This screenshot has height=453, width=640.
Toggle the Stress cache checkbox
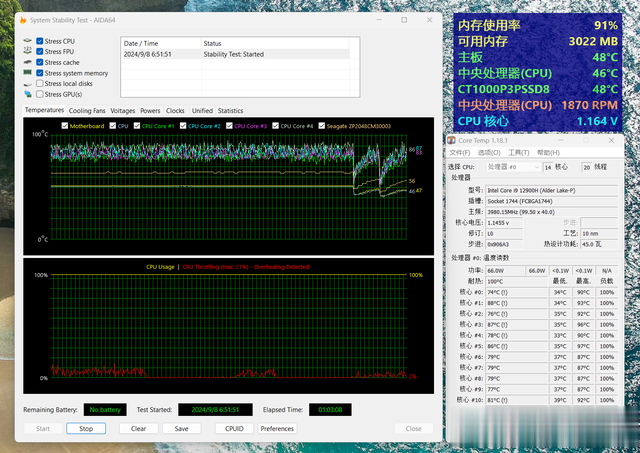click(x=40, y=62)
